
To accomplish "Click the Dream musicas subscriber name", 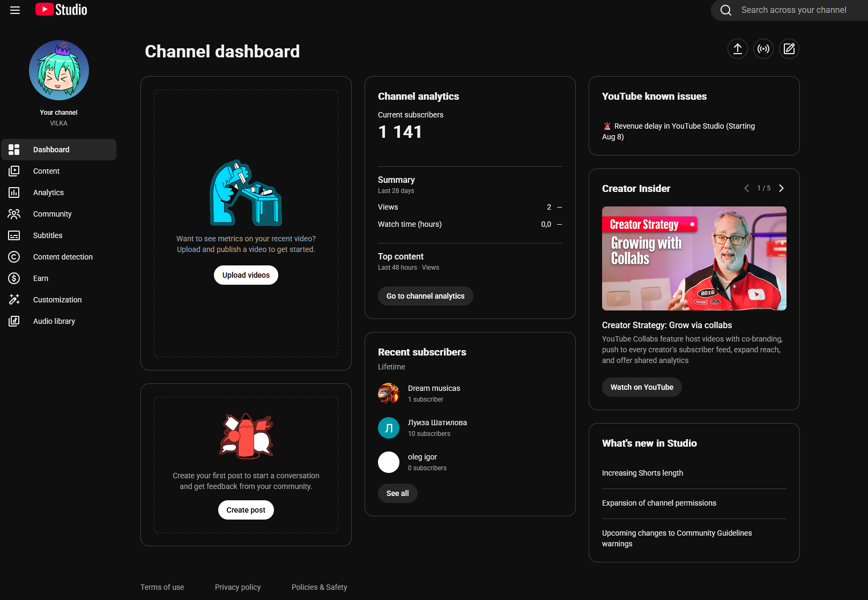I will point(434,388).
